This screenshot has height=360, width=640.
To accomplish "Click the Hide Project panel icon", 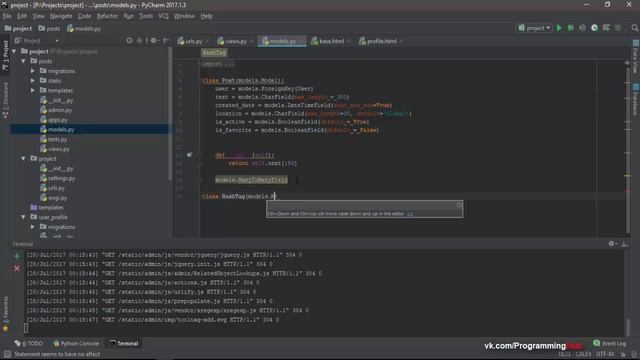I will pos(166,40).
